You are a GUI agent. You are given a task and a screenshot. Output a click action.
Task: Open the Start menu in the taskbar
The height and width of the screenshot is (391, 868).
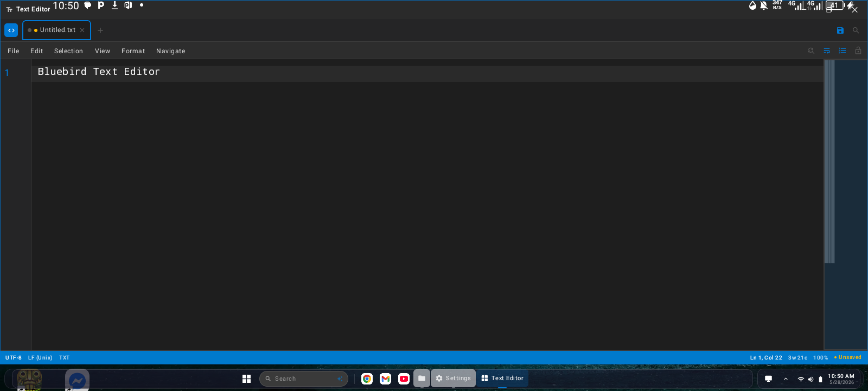(x=246, y=379)
